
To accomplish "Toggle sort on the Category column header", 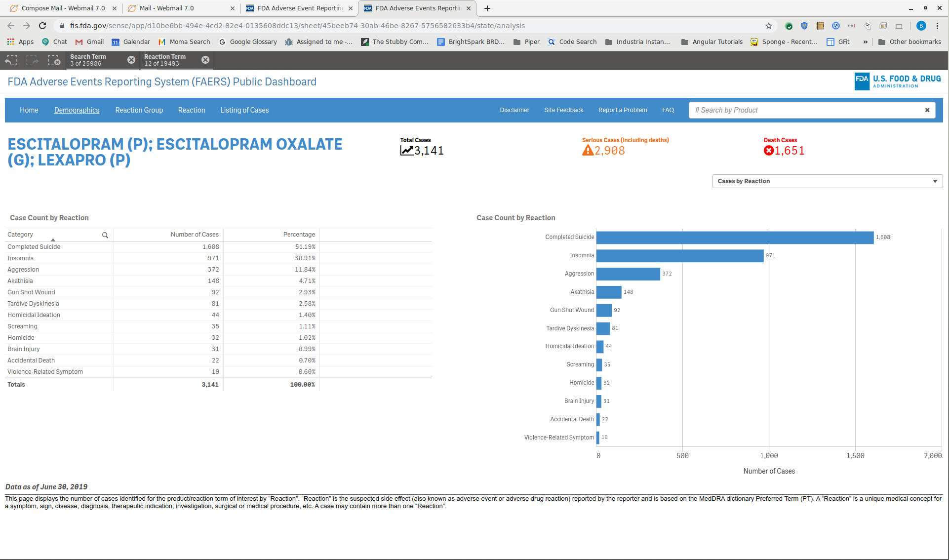I will tap(20, 235).
